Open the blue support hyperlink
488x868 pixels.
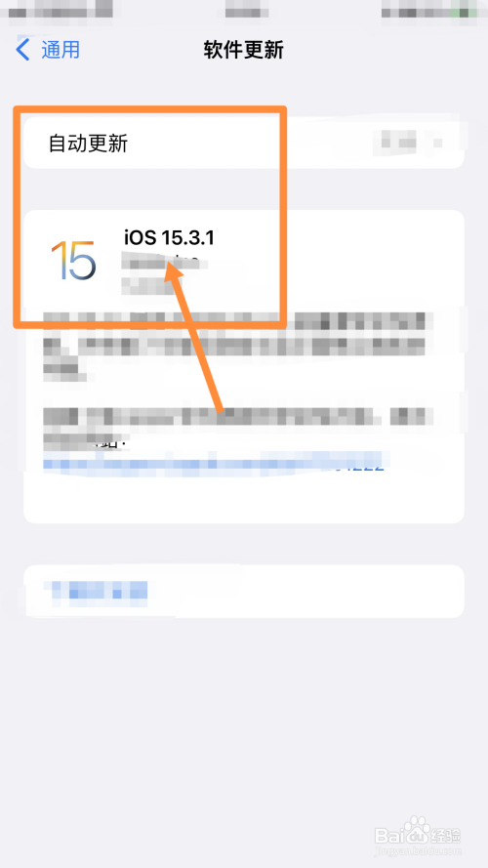[214, 462]
